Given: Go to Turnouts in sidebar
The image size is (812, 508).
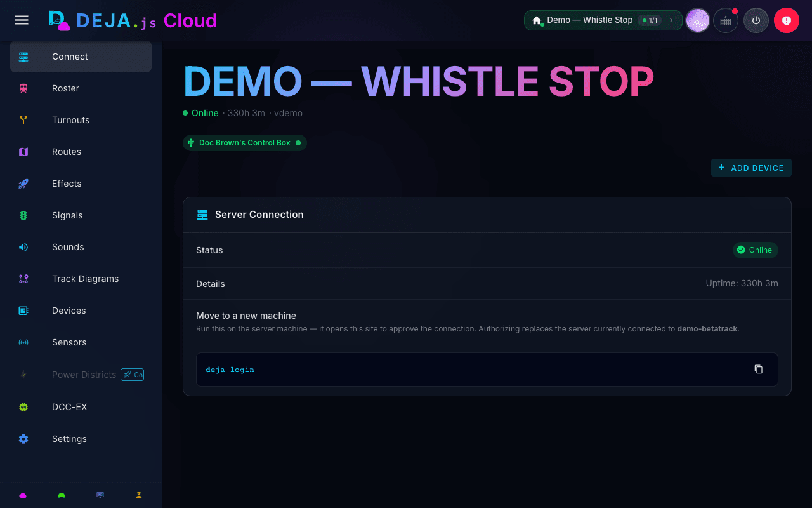Looking at the screenshot, I should (x=81, y=120).
